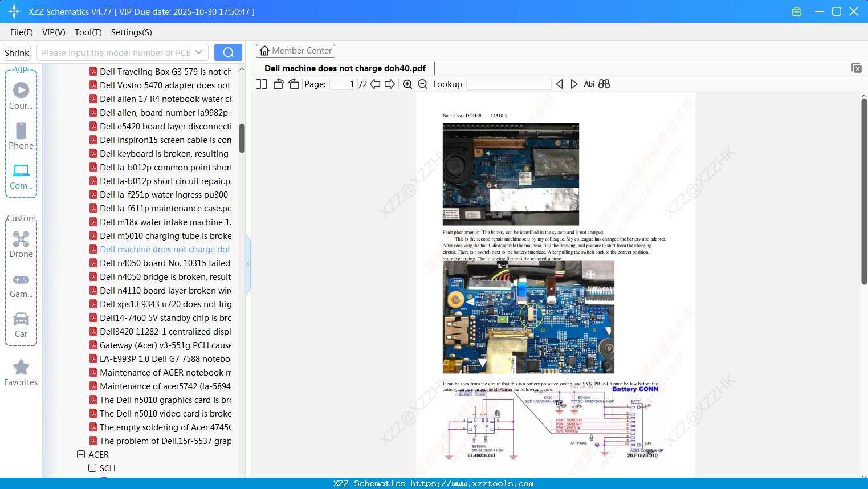Click the PDF viewer vertical scrollbar
868x489 pixels.
click(864, 191)
